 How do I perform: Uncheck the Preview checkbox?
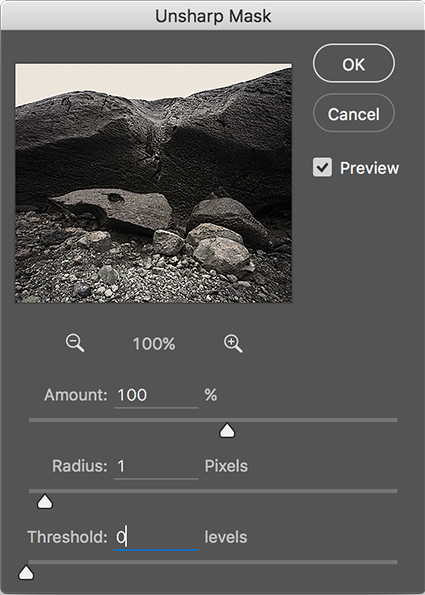pos(322,167)
